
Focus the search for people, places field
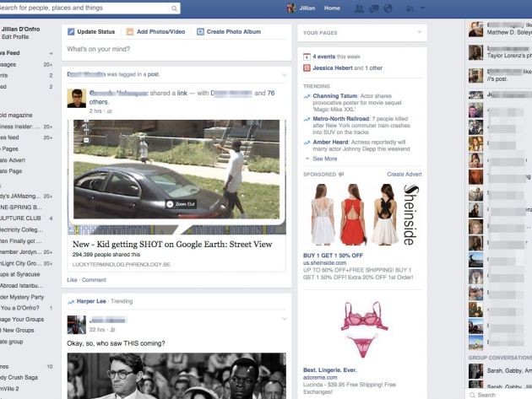(x=86, y=8)
